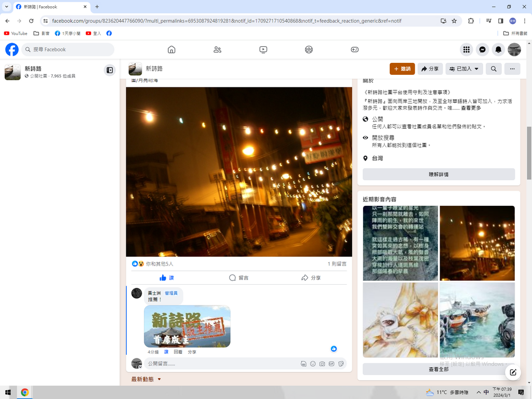Bookmark this page with star icon
The height and width of the screenshot is (399, 532).
click(x=454, y=21)
